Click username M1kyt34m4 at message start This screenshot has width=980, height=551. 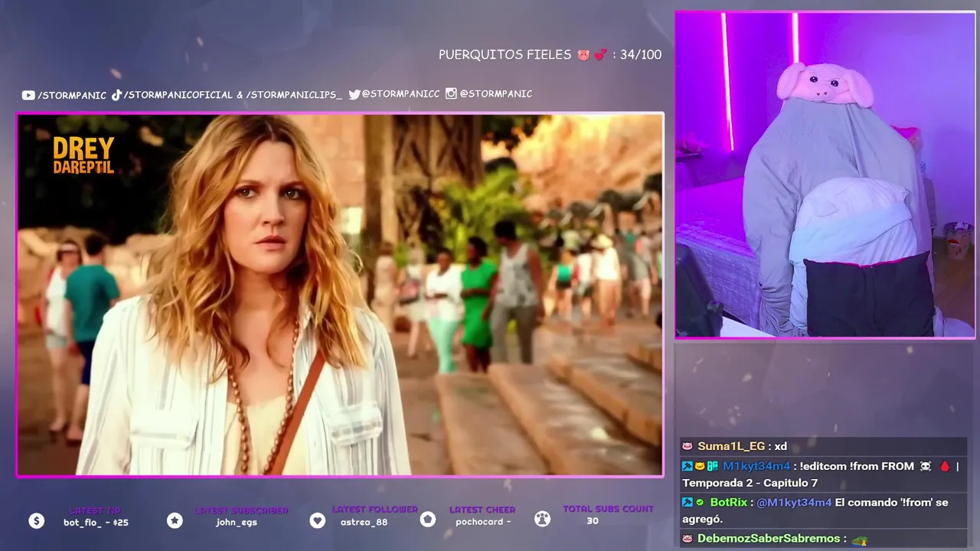756,466
